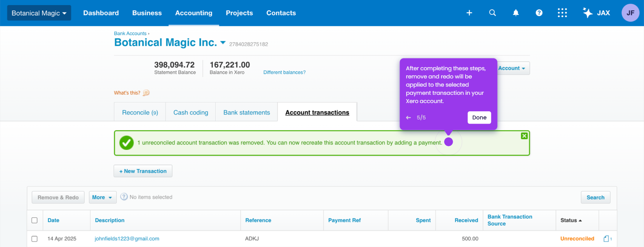Open the JF user avatar menu
Image resolution: width=644 pixels, height=247 pixels.
click(x=630, y=13)
